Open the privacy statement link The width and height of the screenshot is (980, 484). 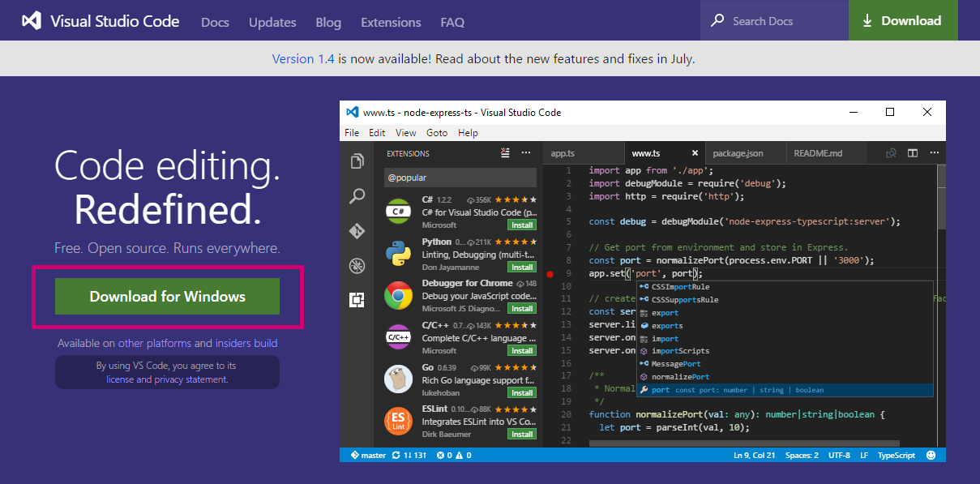tap(190, 379)
